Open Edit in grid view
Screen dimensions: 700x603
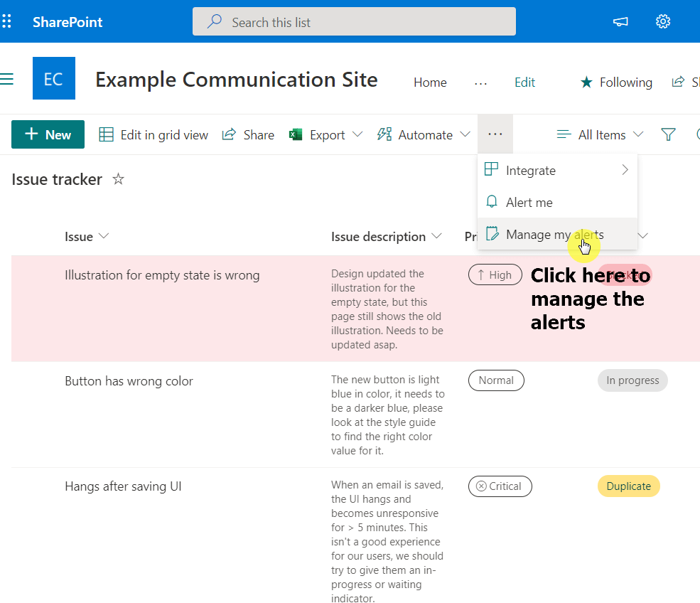pyautogui.click(x=153, y=135)
